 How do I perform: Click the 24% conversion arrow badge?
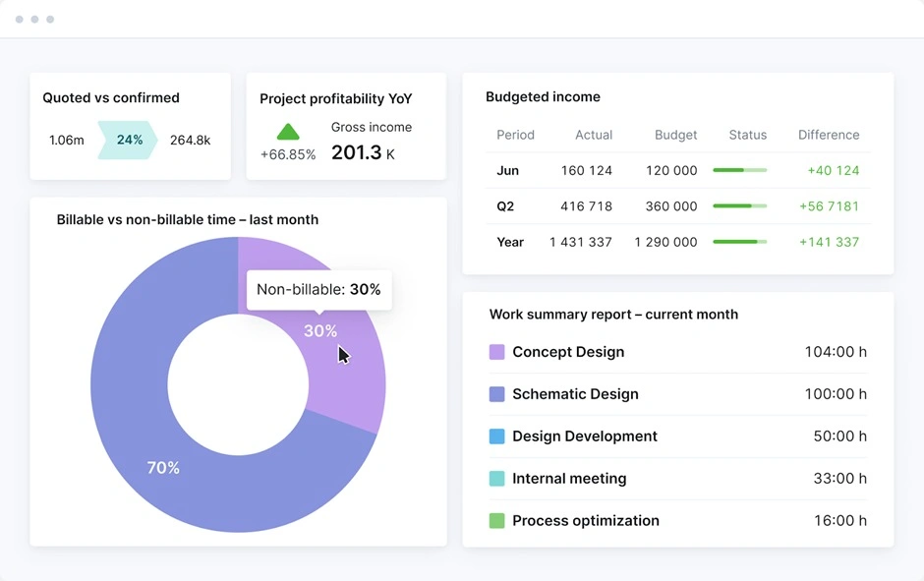[129, 141]
